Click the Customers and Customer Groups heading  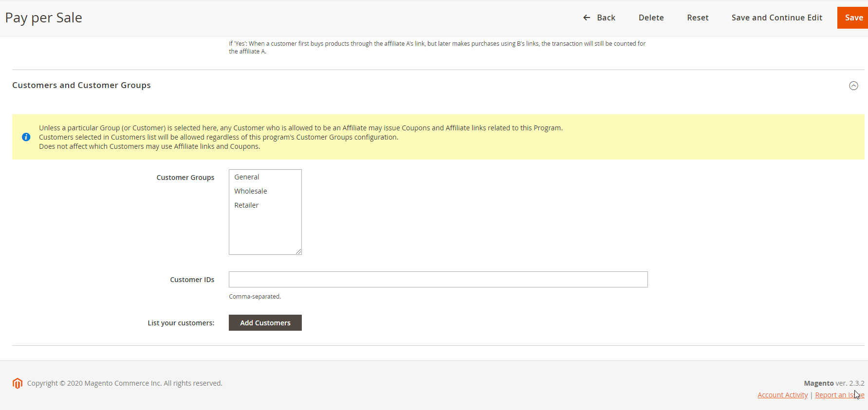pyautogui.click(x=81, y=85)
